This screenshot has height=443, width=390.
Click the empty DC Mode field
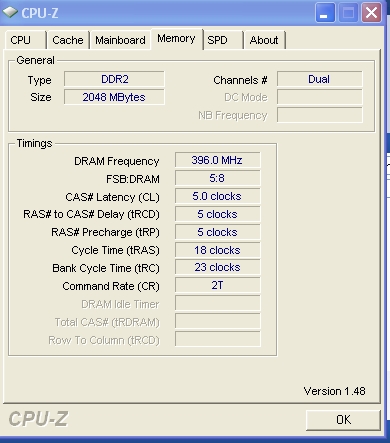point(320,97)
